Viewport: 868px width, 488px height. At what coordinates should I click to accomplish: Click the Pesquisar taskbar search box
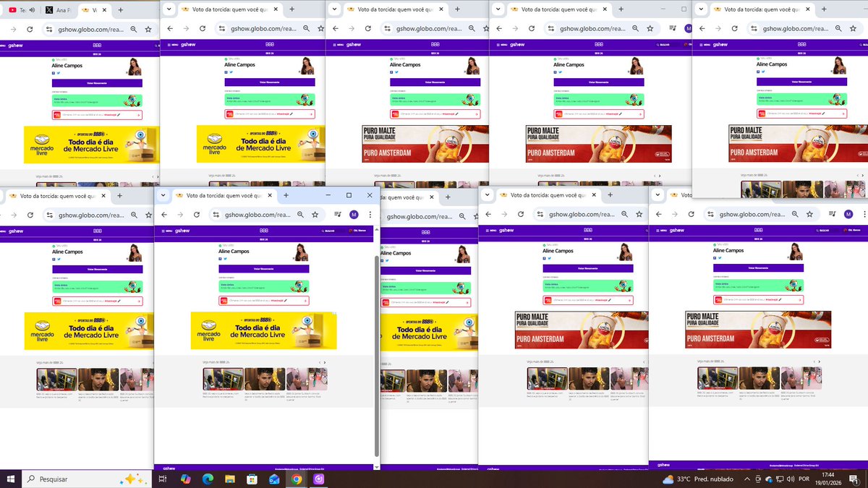point(86,479)
